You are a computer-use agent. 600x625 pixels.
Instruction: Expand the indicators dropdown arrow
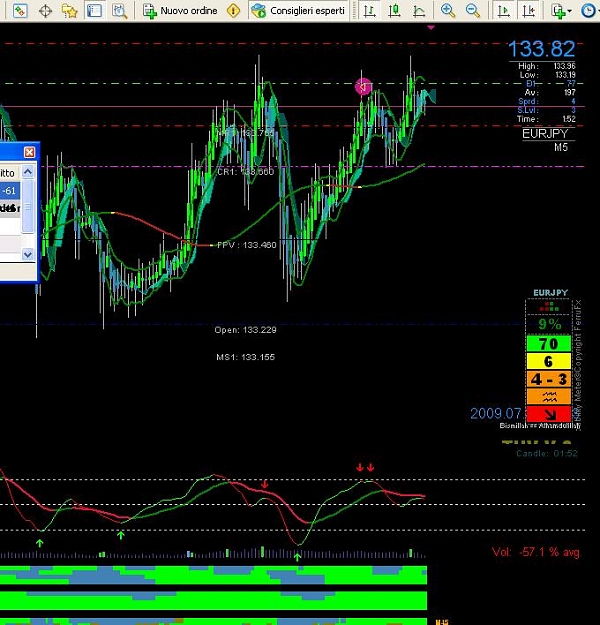click(569, 11)
